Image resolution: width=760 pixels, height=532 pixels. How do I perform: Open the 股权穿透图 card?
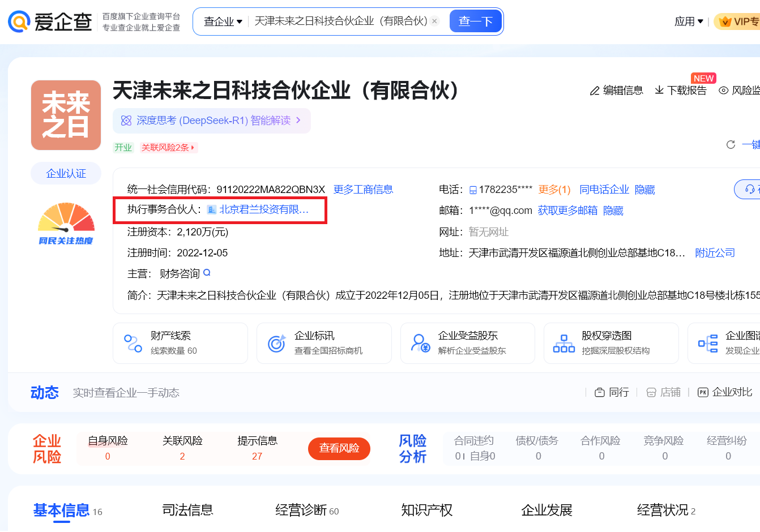[611, 343]
